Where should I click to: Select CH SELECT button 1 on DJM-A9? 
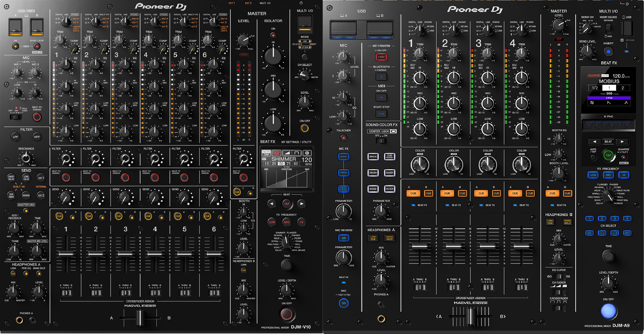(x=589, y=219)
